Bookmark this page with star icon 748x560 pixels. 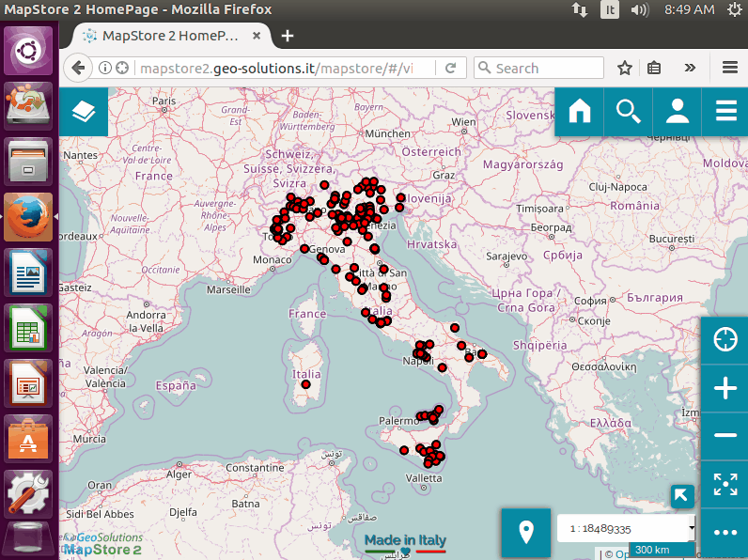click(625, 68)
